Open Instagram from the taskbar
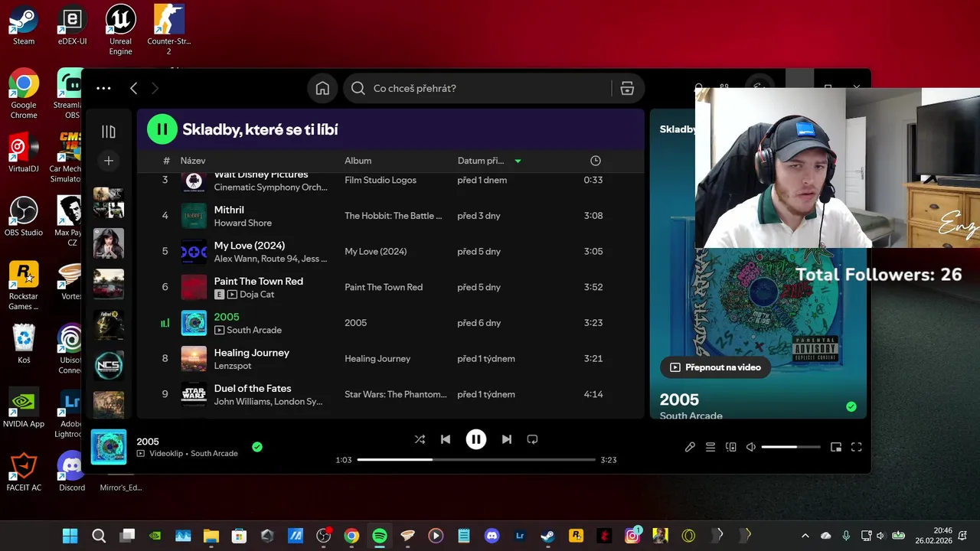This screenshot has height=551, width=980. (x=632, y=536)
